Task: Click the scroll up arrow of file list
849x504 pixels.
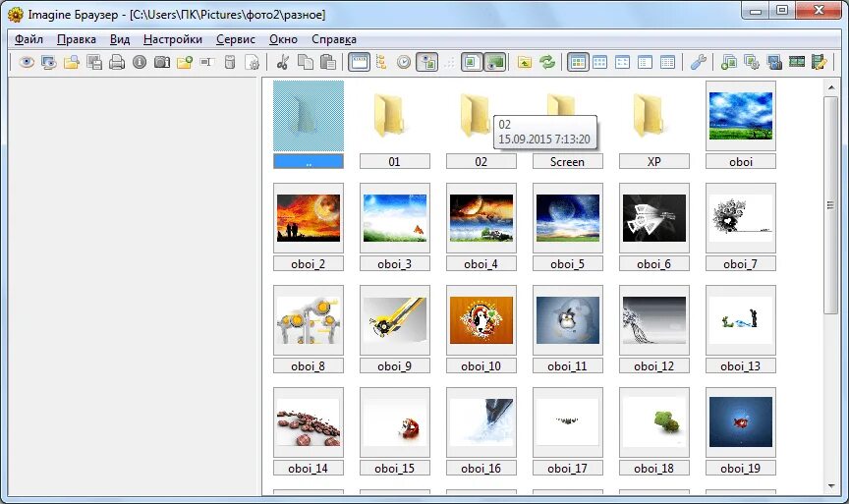Action: (x=831, y=87)
